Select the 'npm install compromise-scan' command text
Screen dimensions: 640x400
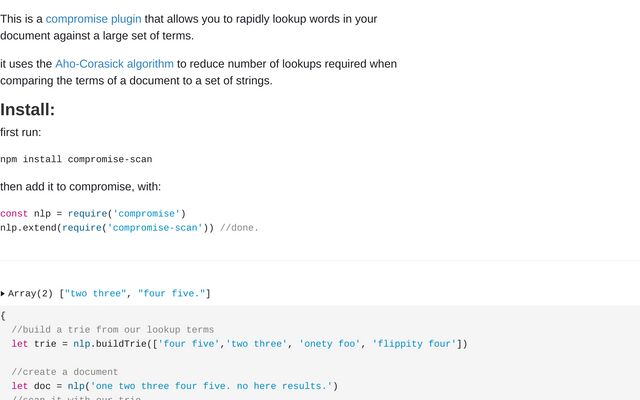pyautogui.click(x=76, y=159)
